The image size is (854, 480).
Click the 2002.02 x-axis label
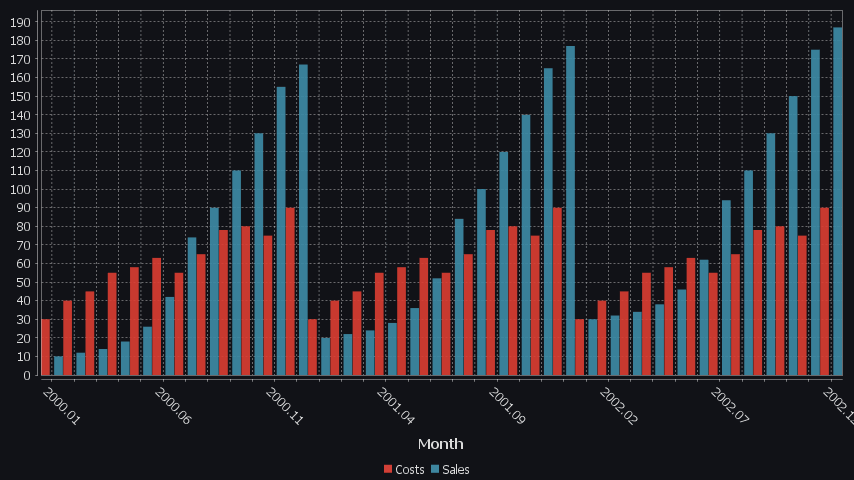(618, 406)
